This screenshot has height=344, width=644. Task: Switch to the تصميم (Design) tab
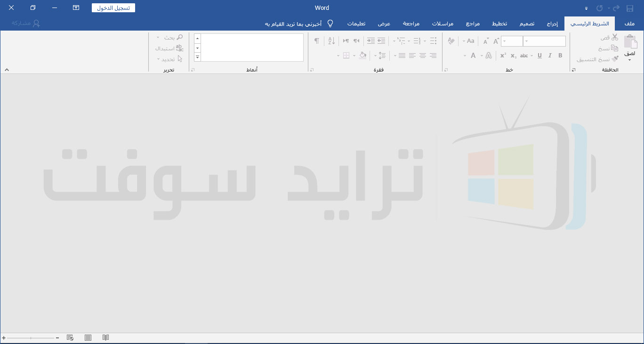(527, 24)
